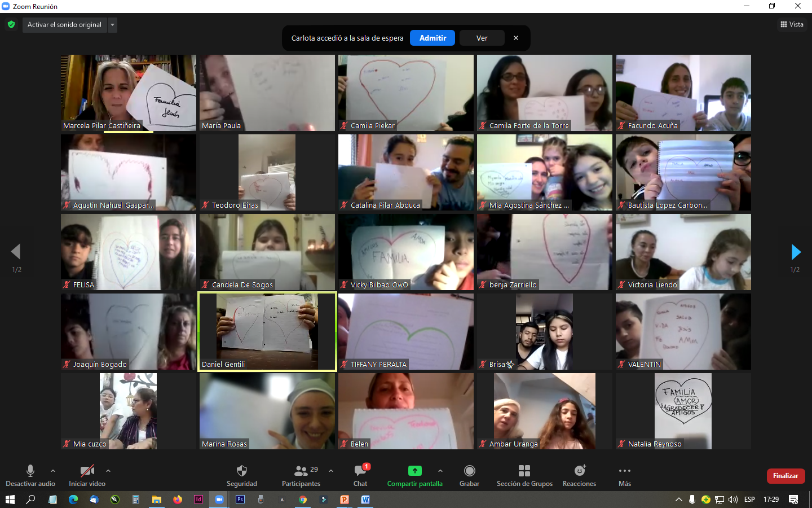Expand audio options arrow beside Desactivar audio
Viewport: 812px width, 508px height.
[53, 470]
